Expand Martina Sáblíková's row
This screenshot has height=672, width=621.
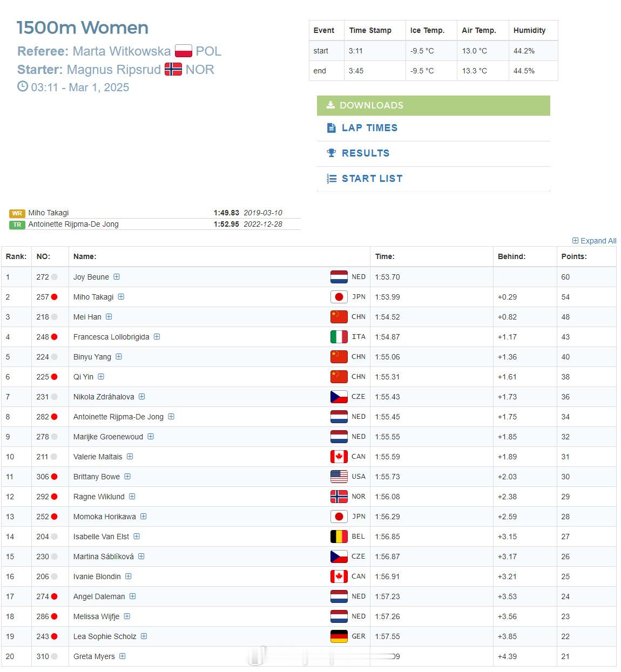pyautogui.click(x=141, y=556)
